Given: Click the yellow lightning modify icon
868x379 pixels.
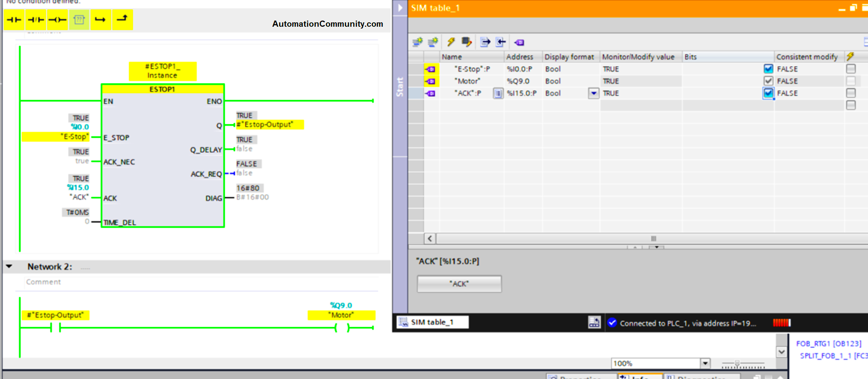Looking at the screenshot, I should tap(451, 42).
